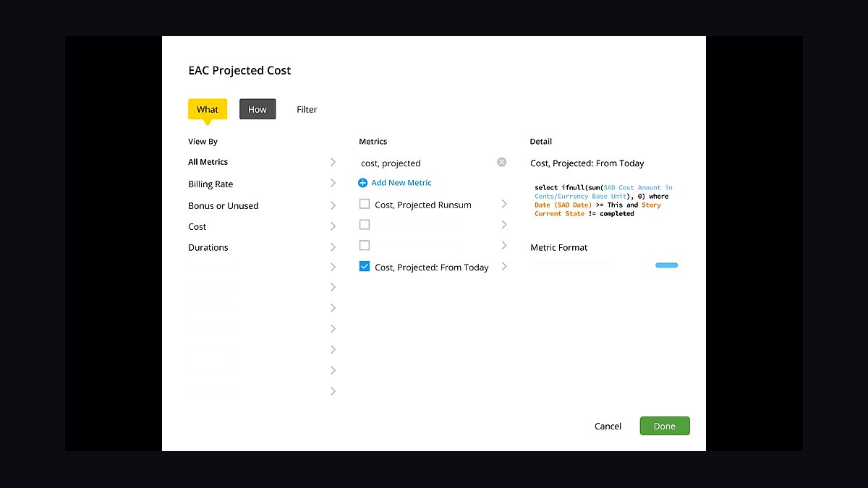The width and height of the screenshot is (868, 488).
Task: Expand All Metrics chevron
Action: [333, 162]
